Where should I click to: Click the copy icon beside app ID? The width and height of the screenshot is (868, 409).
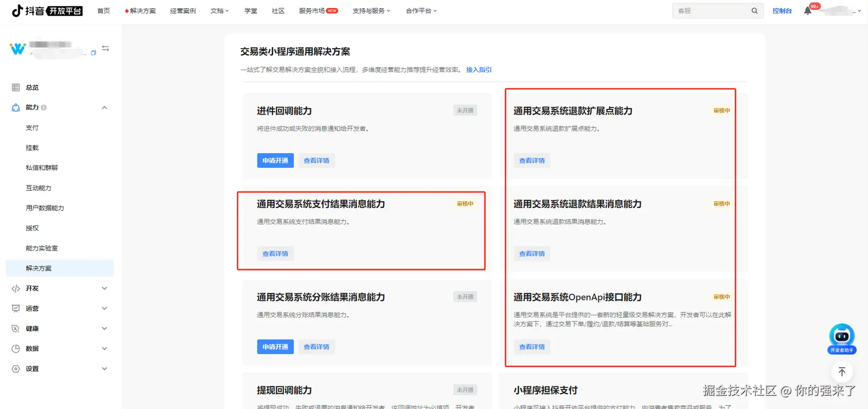[x=93, y=53]
